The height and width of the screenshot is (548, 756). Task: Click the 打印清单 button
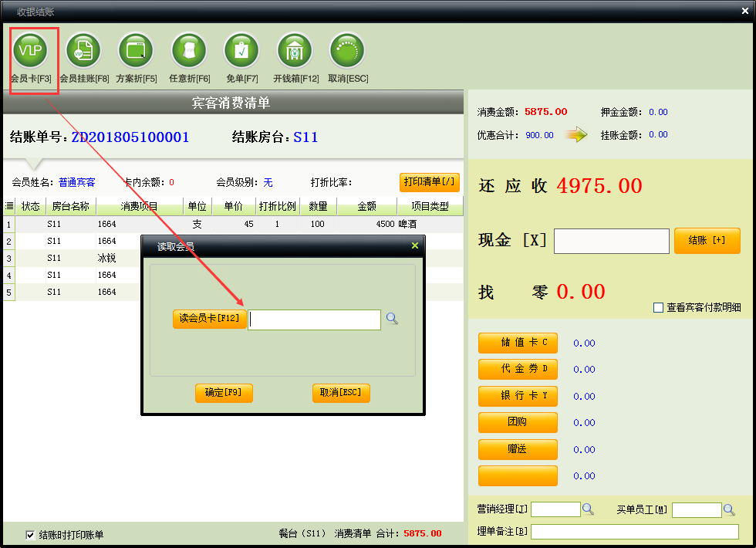click(429, 182)
